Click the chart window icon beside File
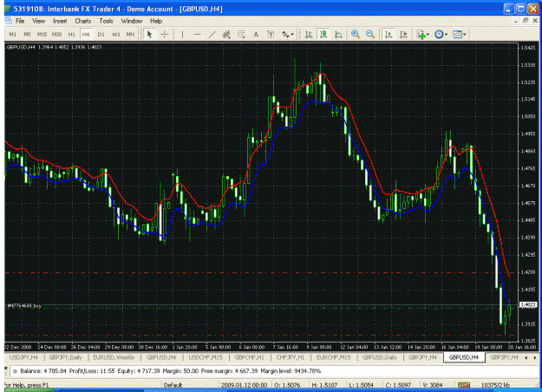The height and width of the screenshot is (392, 542). [9, 21]
